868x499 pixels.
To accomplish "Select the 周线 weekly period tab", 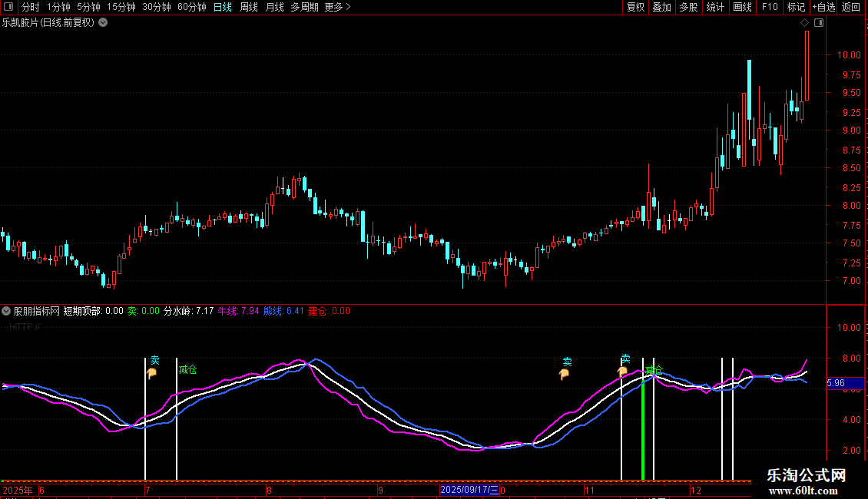I will coord(249,7).
